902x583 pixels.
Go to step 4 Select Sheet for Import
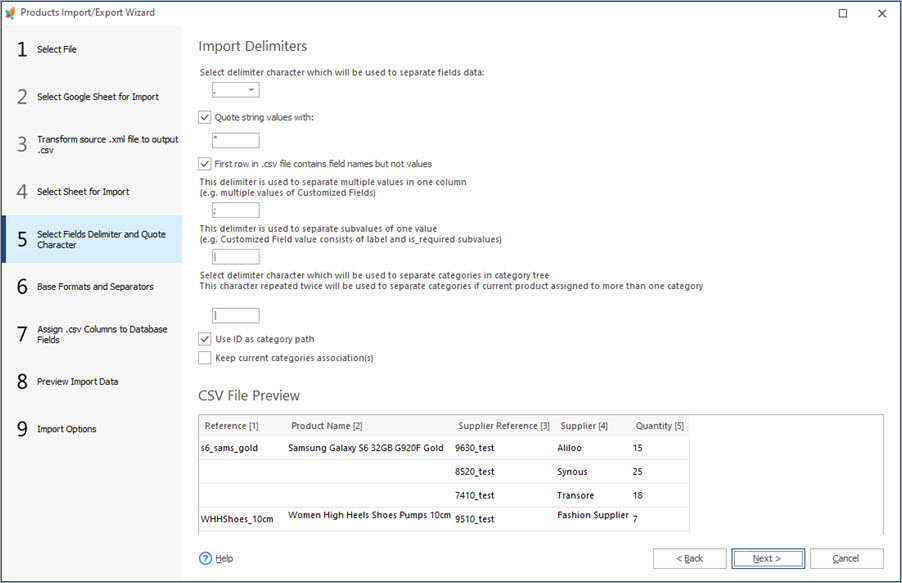click(x=92, y=192)
